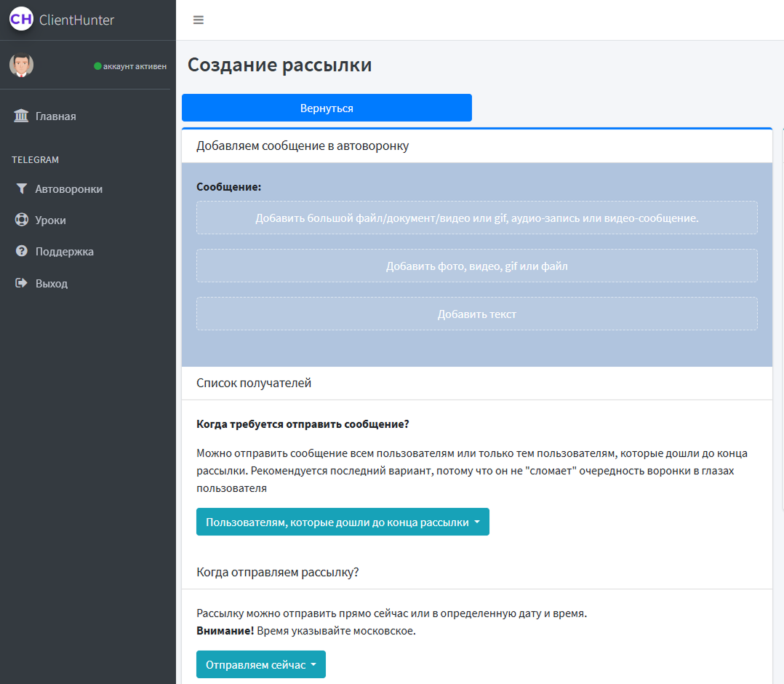Click the question mark icon beside Поддержка
This screenshot has height=684, width=784.
click(x=22, y=252)
